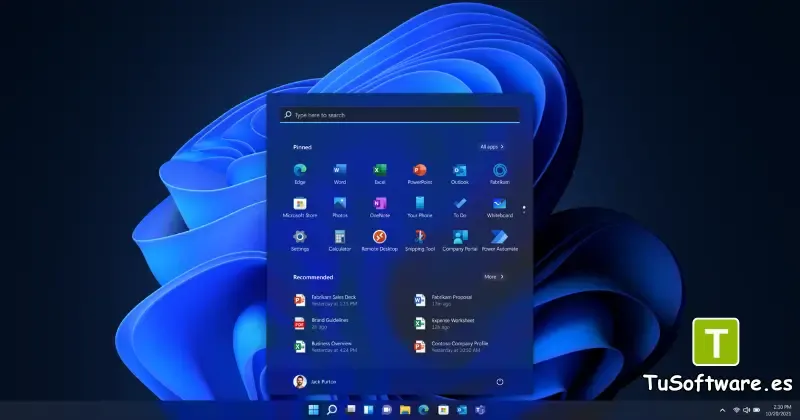Open the Fabrikam pinned app

click(499, 174)
